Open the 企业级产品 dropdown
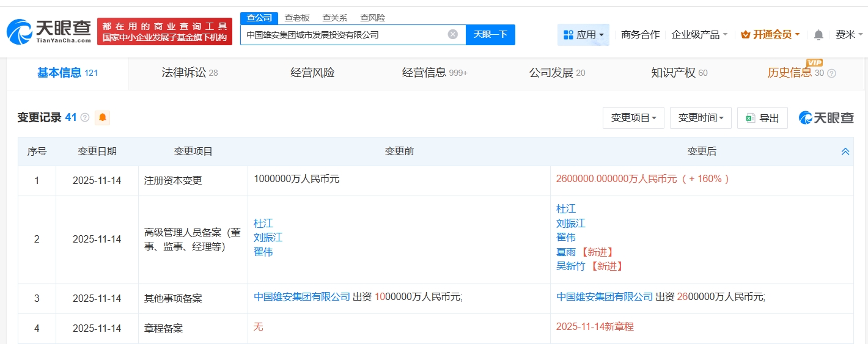 699,35
